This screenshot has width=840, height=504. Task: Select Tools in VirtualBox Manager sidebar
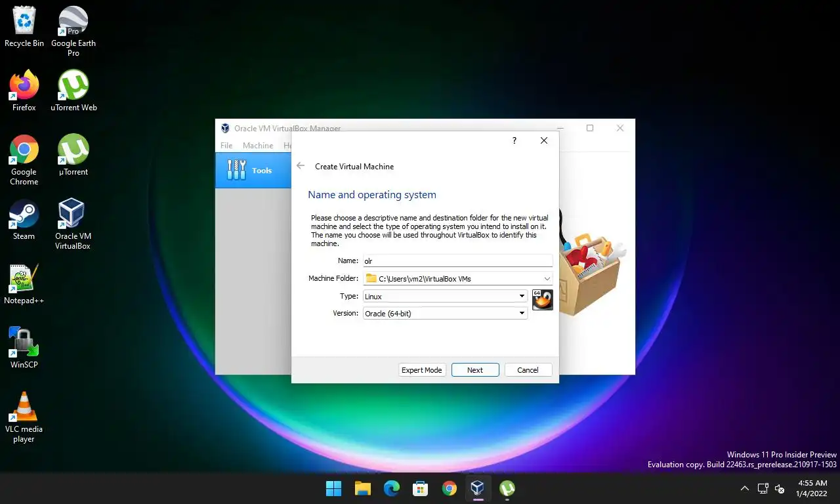pyautogui.click(x=253, y=171)
